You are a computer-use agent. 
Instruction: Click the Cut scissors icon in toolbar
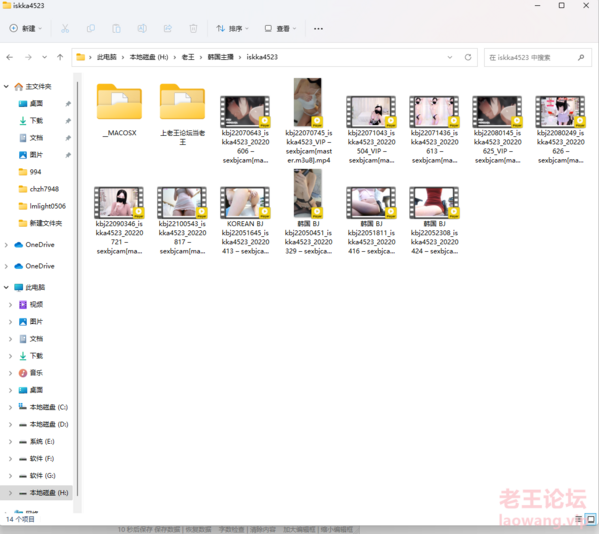[65, 29]
